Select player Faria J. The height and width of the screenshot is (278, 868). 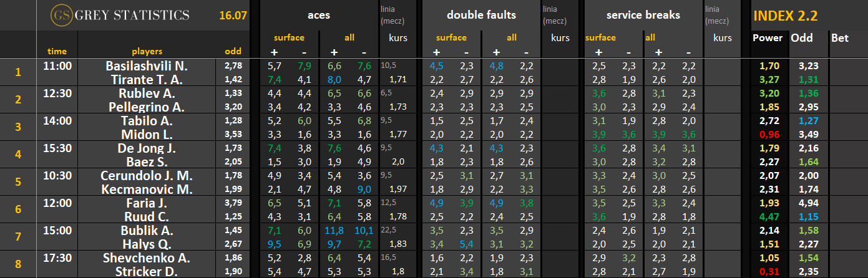[x=147, y=203]
